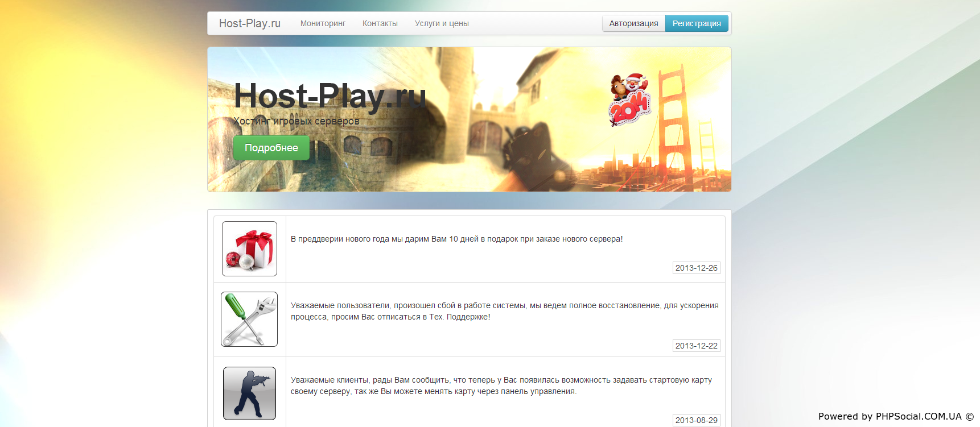Click the Хостинг игровых серверов subtitle
Viewport: 980px width, 427px height.
coord(296,121)
